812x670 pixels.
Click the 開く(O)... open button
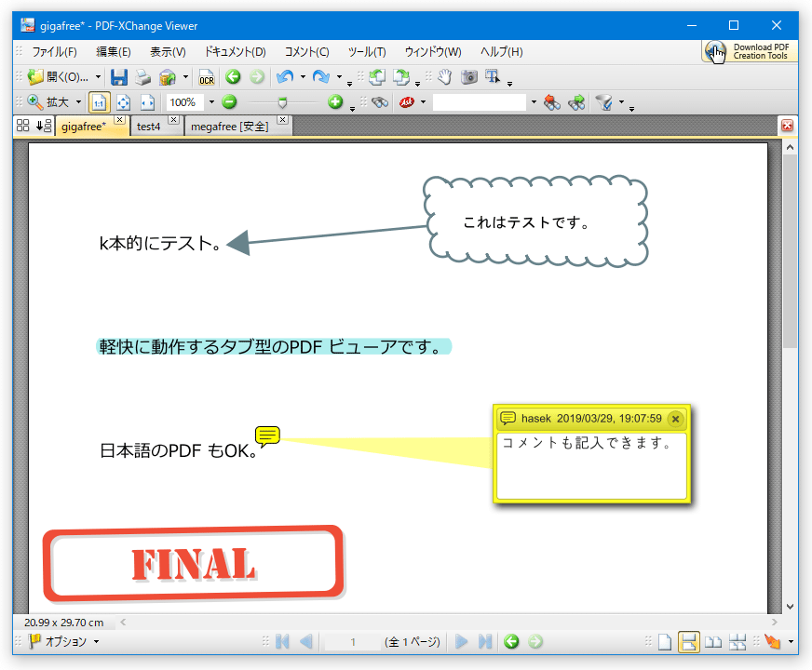pyautogui.click(x=58, y=77)
